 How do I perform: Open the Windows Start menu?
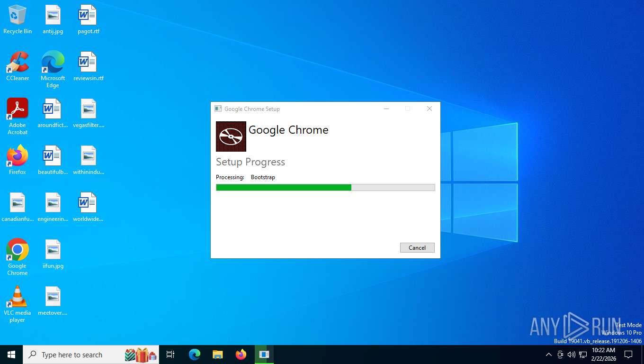[11, 355]
